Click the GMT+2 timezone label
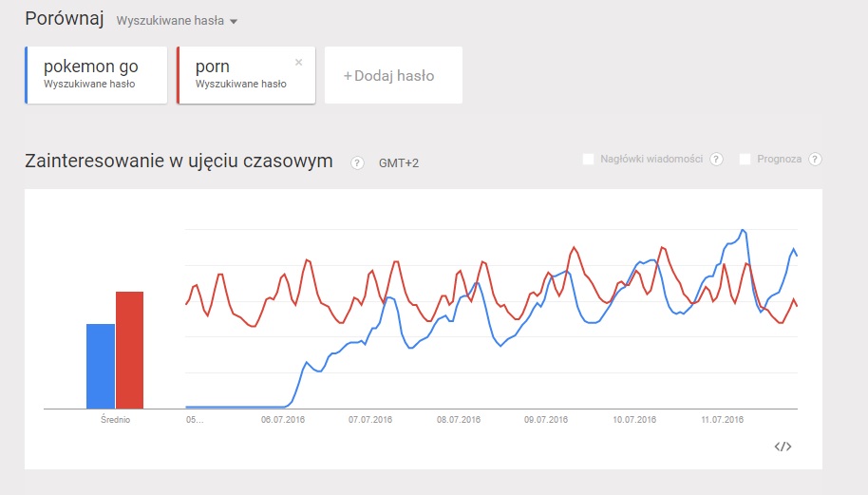This screenshot has width=868, height=495. [x=399, y=163]
